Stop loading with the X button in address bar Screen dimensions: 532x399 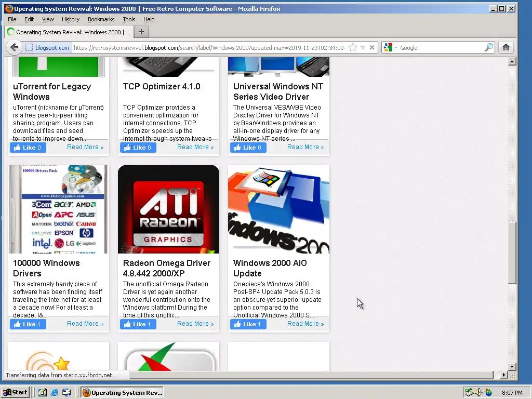(x=372, y=47)
